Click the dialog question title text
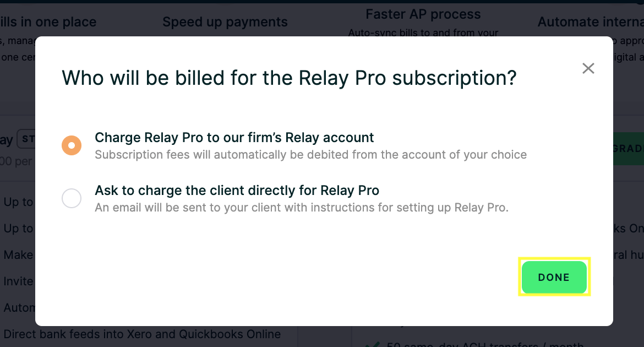This screenshot has height=347, width=644. (289, 78)
